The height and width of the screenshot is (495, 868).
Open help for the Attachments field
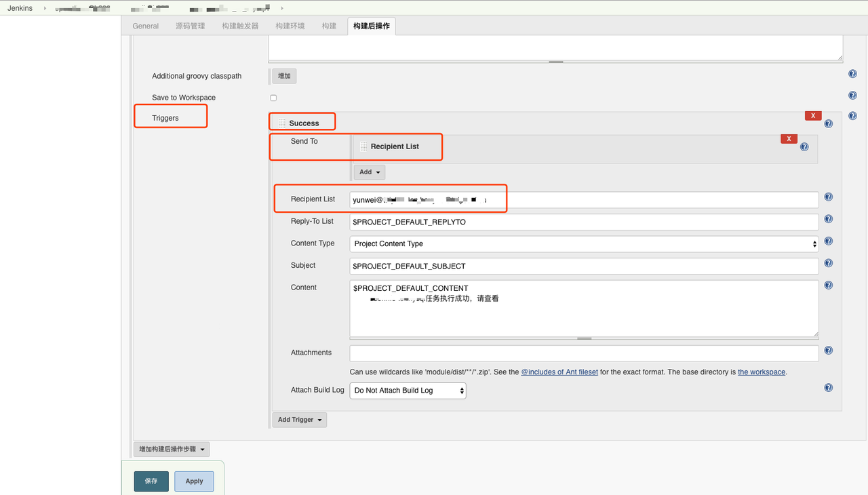828,350
